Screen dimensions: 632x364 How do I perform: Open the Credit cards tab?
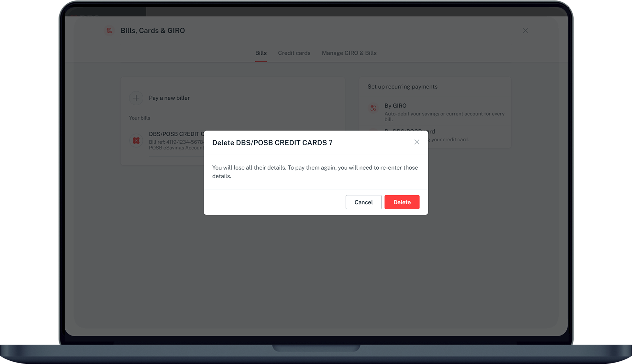294,53
